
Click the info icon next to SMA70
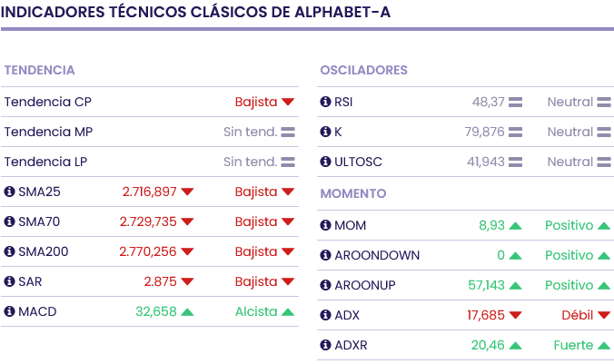[x=10, y=221]
